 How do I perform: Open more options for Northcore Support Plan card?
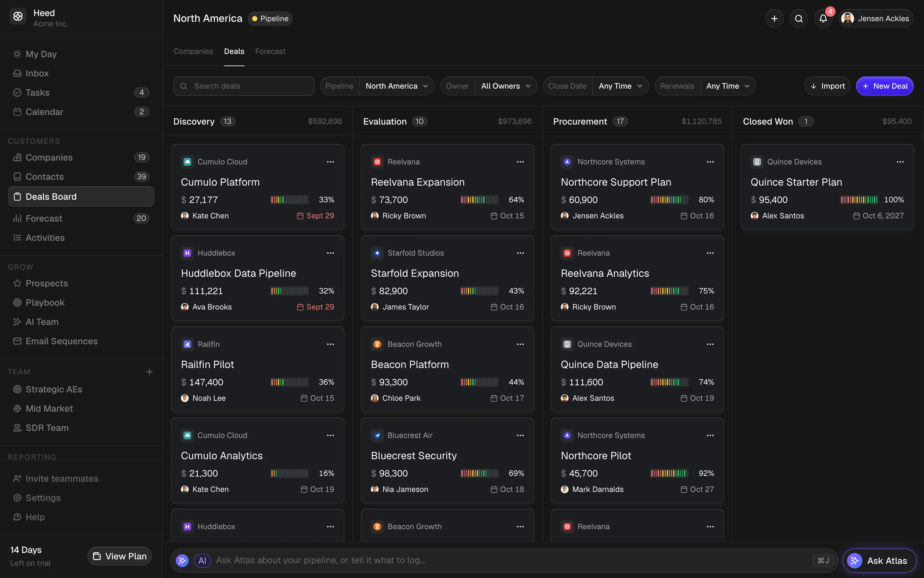tap(710, 162)
